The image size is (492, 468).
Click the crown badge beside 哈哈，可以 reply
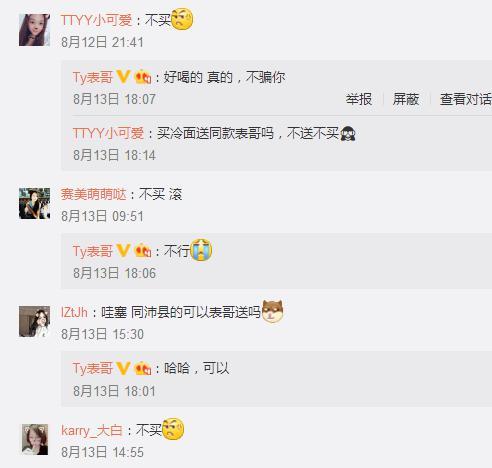click(143, 369)
